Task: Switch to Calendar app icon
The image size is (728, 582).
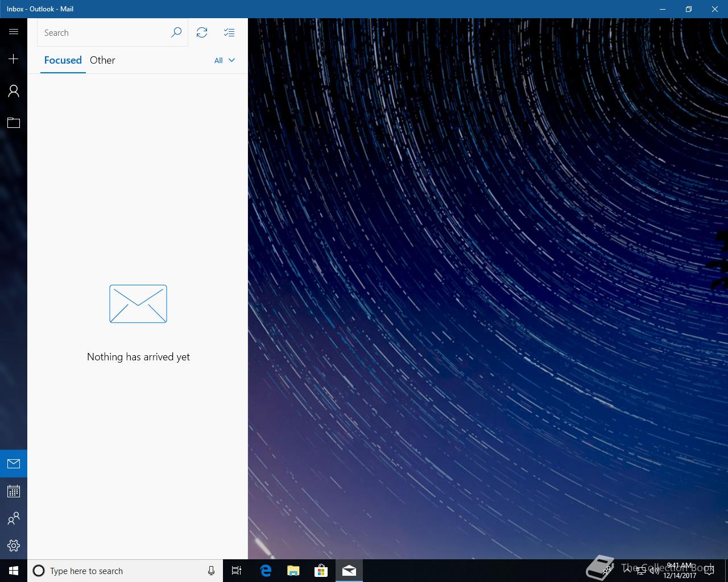Action: click(x=14, y=491)
